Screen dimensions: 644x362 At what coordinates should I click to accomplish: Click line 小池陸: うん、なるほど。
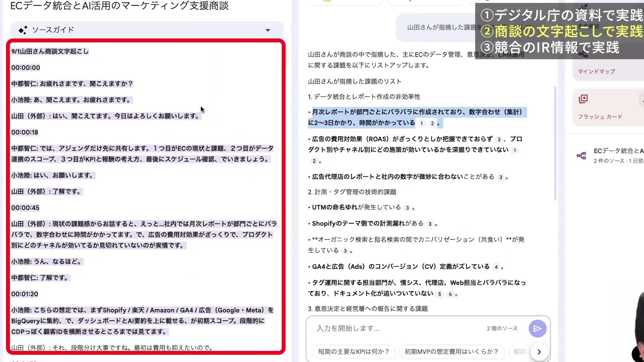(47, 261)
